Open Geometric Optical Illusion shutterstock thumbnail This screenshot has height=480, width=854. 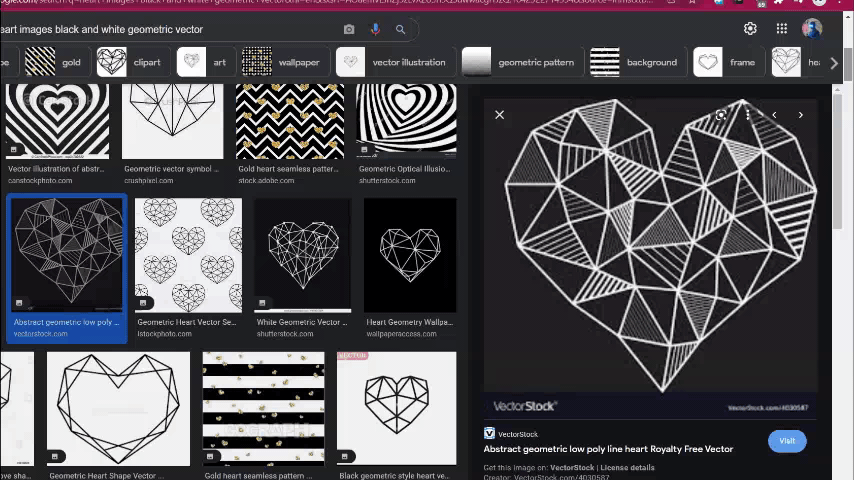(406, 121)
